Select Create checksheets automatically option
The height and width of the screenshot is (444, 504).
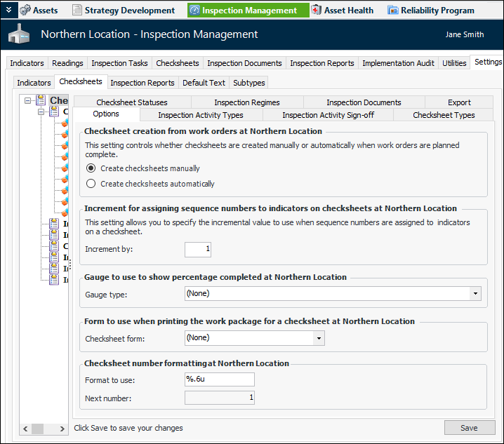point(91,184)
